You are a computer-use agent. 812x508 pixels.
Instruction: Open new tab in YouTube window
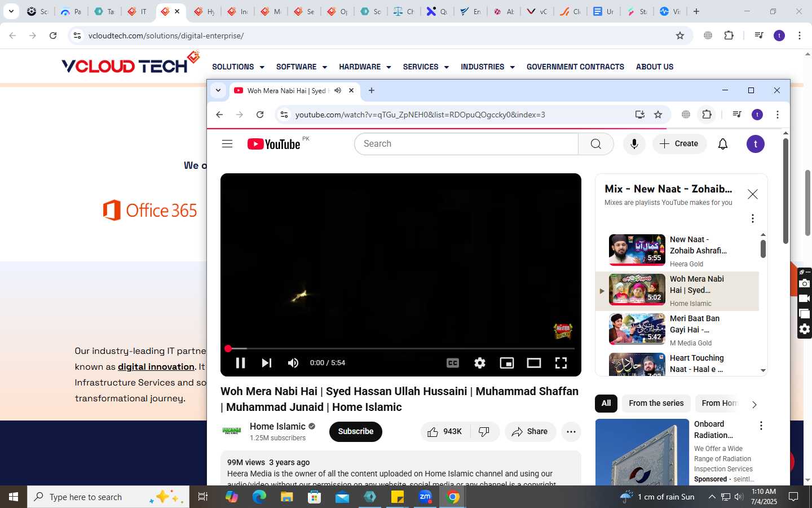[x=372, y=90]
